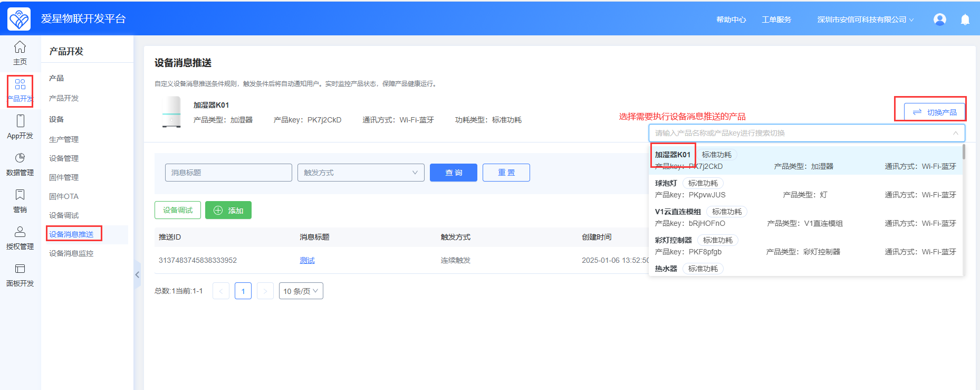
Task: Open 帮助中心 in the top bar
Action: click(731, 20)
